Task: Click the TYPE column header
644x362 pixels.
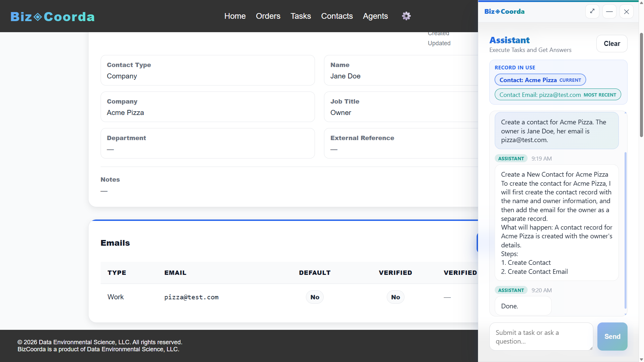Action: 117,273
